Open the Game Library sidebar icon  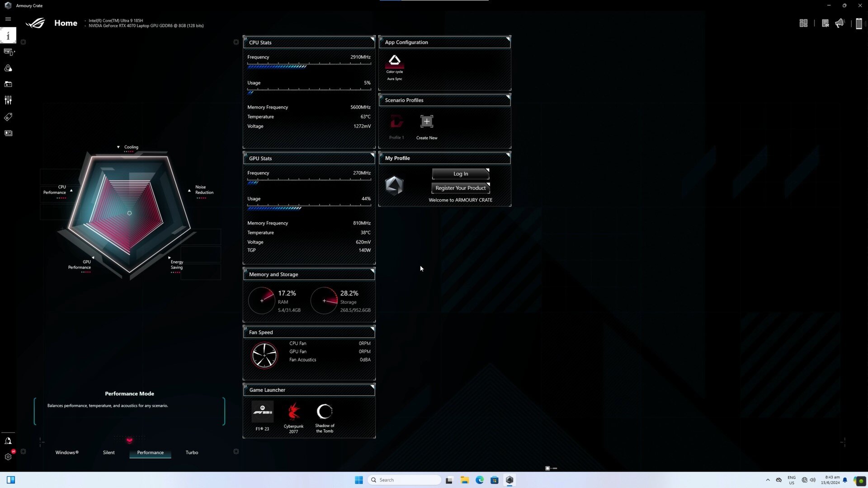(8, 84)
